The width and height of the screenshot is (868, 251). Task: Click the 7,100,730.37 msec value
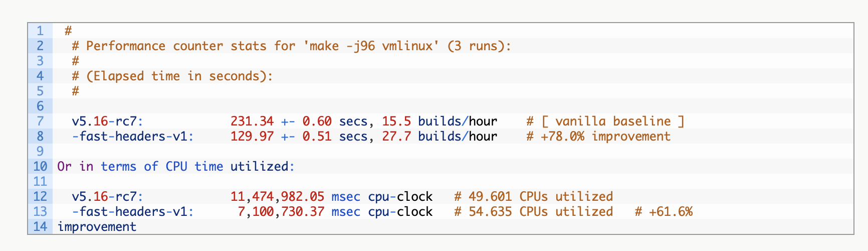[x=281, y=211]
